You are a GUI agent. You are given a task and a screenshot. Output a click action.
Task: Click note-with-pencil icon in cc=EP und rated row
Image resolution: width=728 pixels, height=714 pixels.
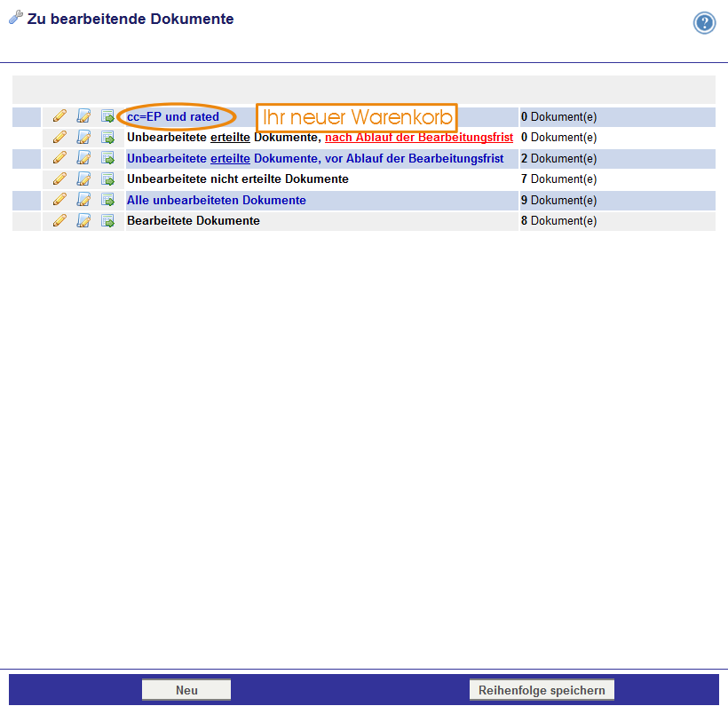tap(83, 115)
